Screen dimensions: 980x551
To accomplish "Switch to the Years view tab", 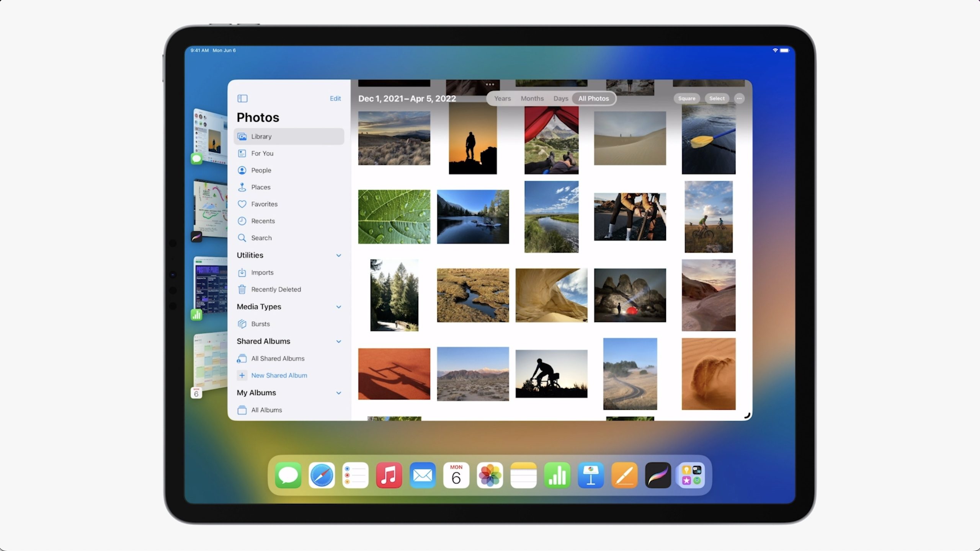I will [502, 98].
